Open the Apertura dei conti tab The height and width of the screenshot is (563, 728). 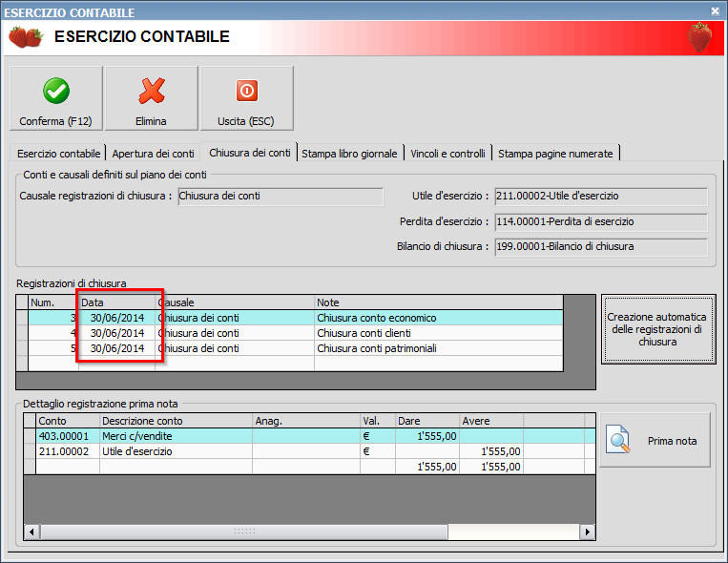click(x=153, y=153)
